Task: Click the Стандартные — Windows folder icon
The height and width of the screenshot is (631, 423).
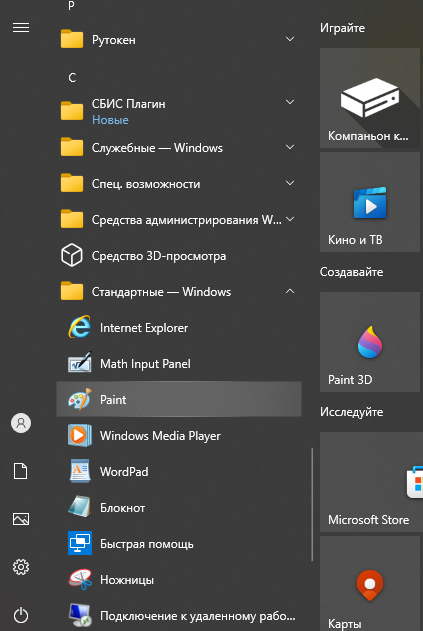Action: (x=72, y=291)
